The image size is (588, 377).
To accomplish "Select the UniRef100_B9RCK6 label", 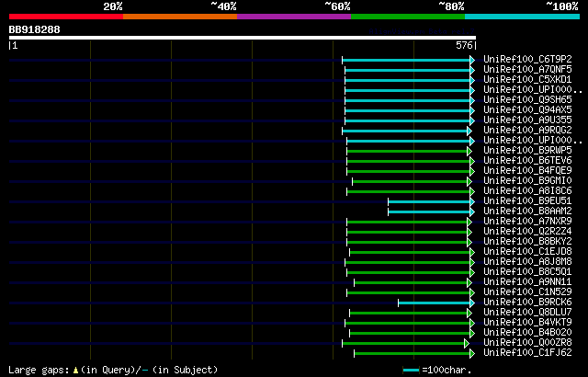I will 527,303.
